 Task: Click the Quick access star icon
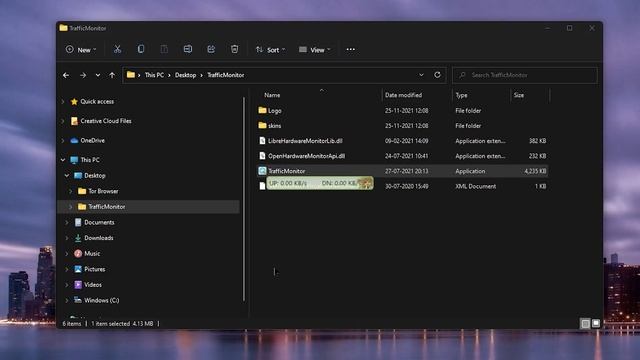pyautogui.click(x=74, y=102)
